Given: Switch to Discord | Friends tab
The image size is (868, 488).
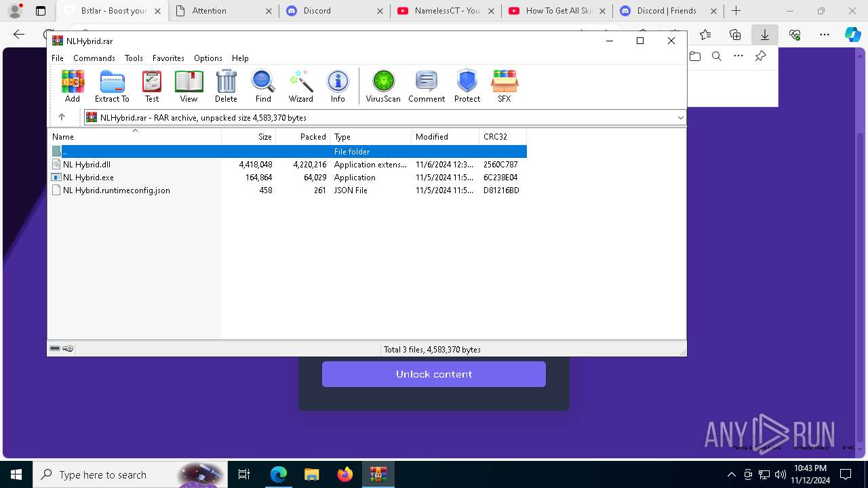Looking at the screenshot, I should (x=668, y=11).
